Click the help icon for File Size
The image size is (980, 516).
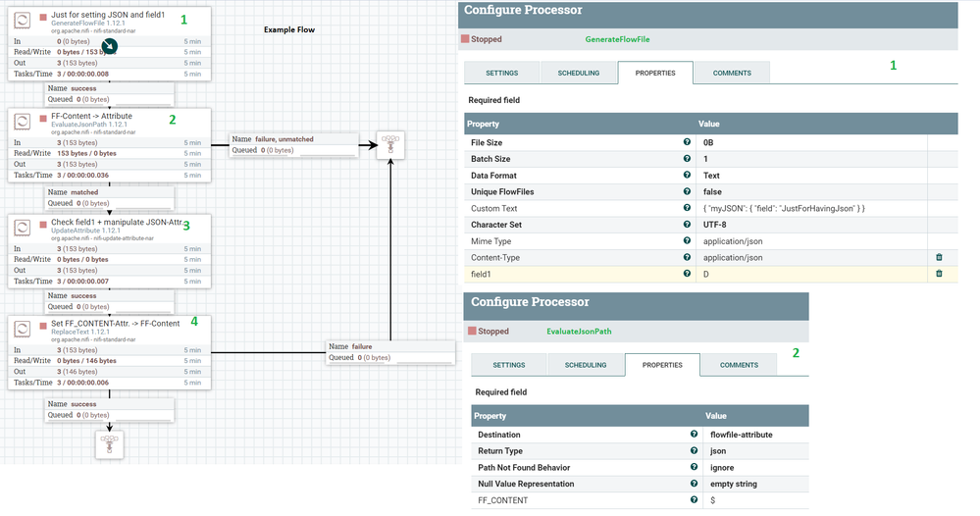687,143
